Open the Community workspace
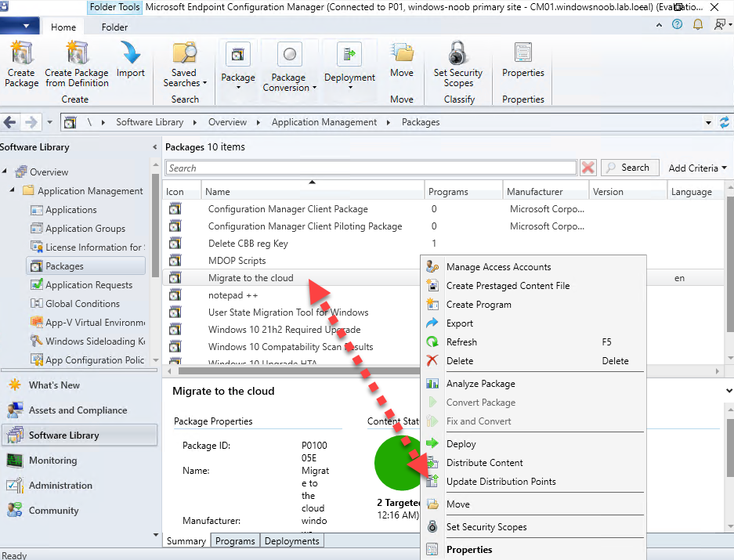Screen dimensions: 734x560 pos(53,511)
